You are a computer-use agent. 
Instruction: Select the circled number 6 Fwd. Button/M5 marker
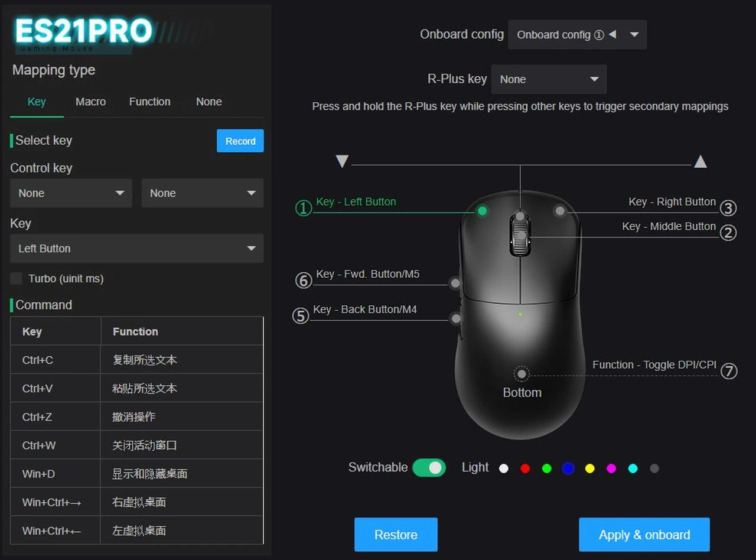[x=303, y=280]
